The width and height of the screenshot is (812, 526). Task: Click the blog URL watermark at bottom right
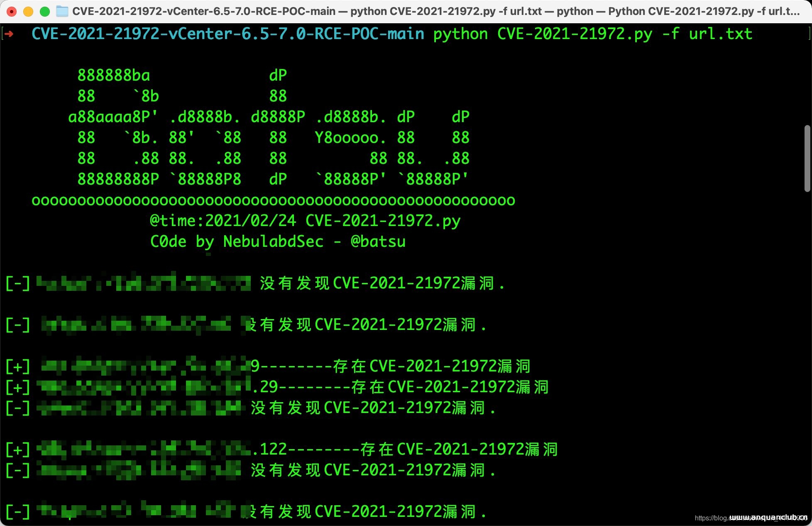(751, 518)
